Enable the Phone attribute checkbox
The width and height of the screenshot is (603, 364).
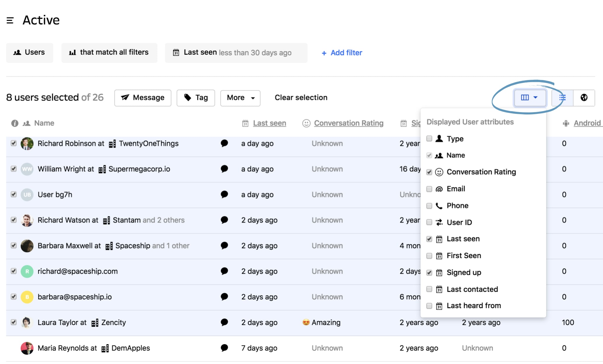point(429,206)
